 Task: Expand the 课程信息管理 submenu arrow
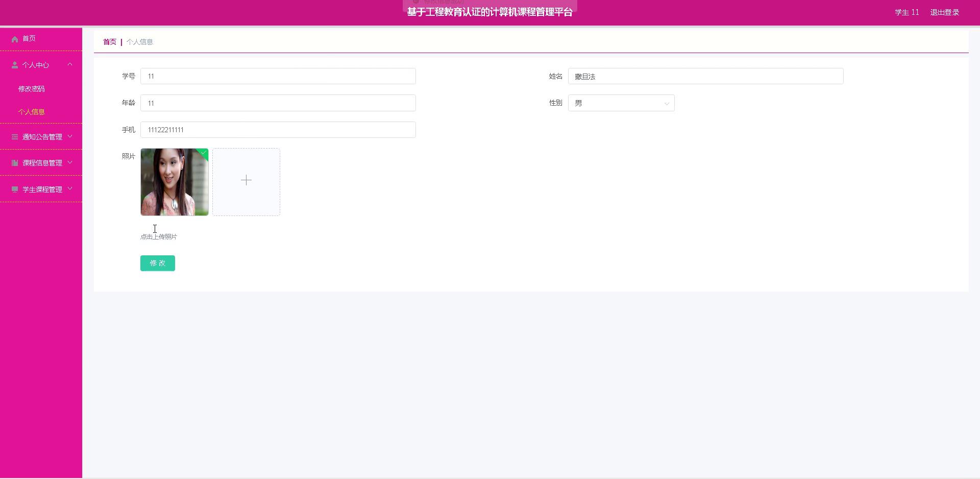pos(70,162)
